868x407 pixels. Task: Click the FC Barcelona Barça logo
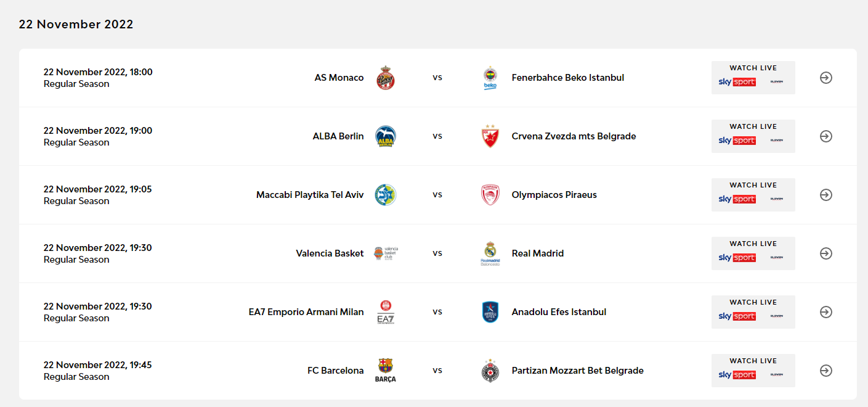(386, 371)
